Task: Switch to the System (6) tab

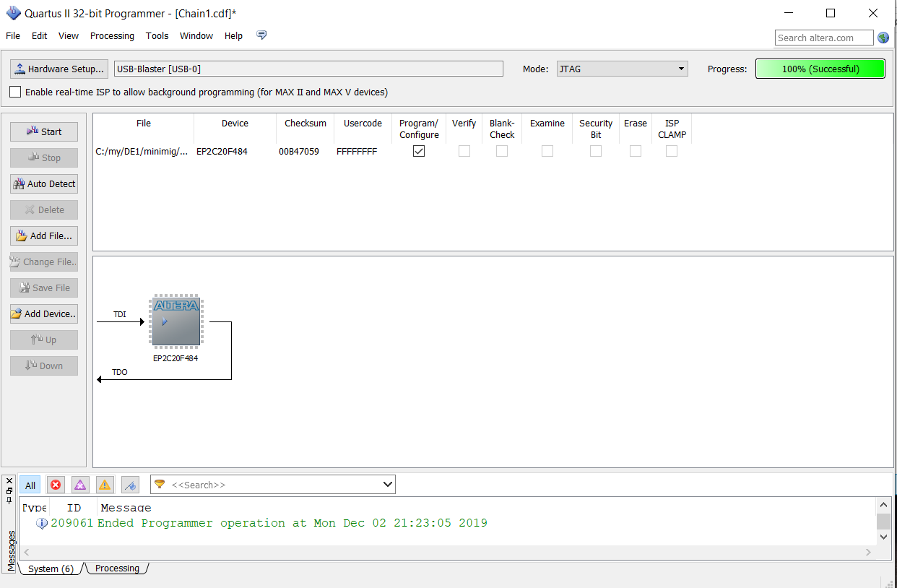Action: click(x=50, y=568)
